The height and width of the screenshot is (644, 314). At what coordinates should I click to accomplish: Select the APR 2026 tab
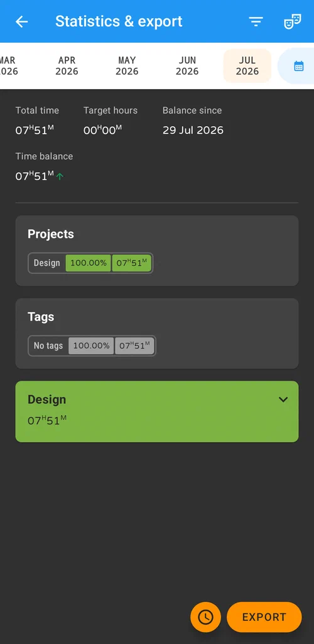[67, 66]
